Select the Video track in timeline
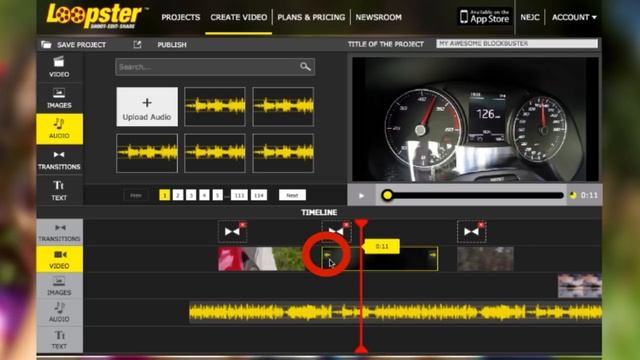640x360 pixels. click(60, 259)
